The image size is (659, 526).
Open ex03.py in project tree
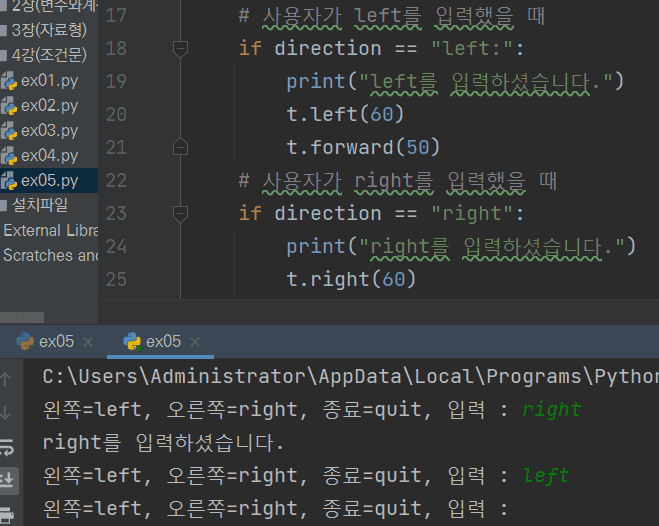(50, 131)
